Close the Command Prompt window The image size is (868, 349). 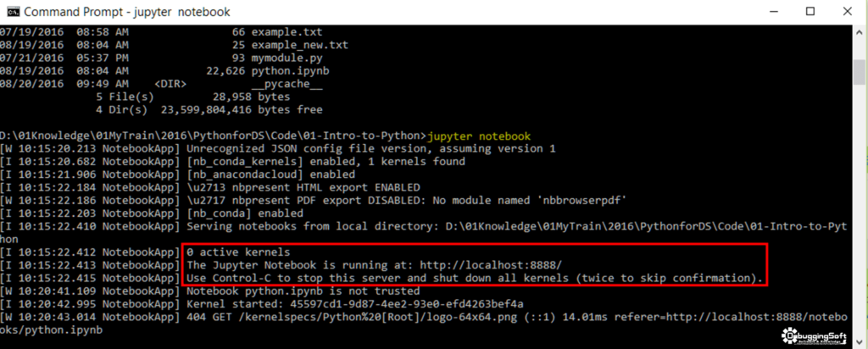click(x=848, y=12)
